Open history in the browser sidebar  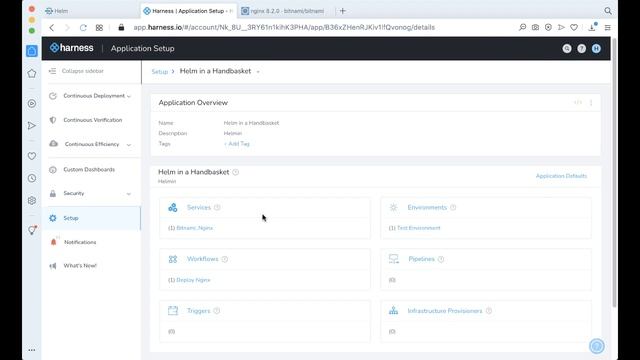point(32,178)
